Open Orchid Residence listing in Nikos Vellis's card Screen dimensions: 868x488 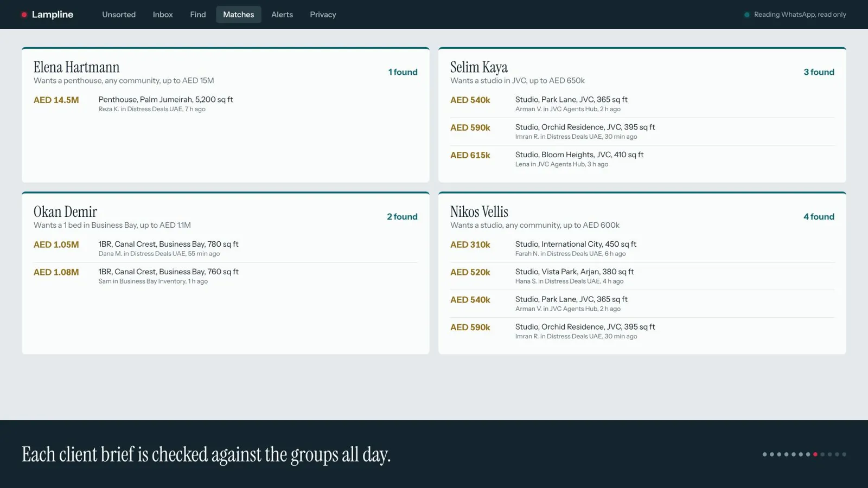pyautogui.click(x=642, y=332)
